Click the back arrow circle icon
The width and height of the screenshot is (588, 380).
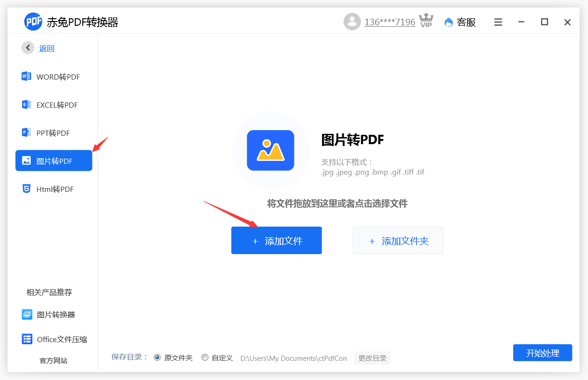point(28,48)
